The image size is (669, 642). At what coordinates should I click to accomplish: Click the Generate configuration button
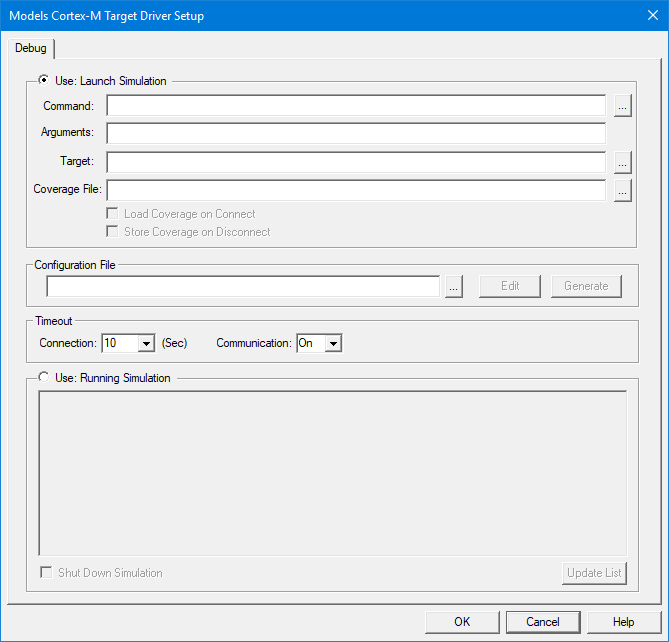[586, 286]
